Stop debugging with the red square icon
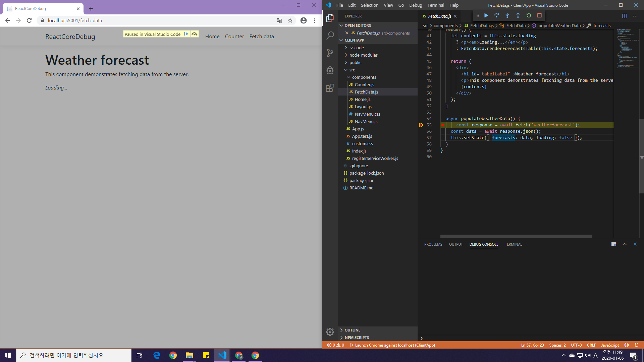The image size is (644, 362). [x=539, y=15]
